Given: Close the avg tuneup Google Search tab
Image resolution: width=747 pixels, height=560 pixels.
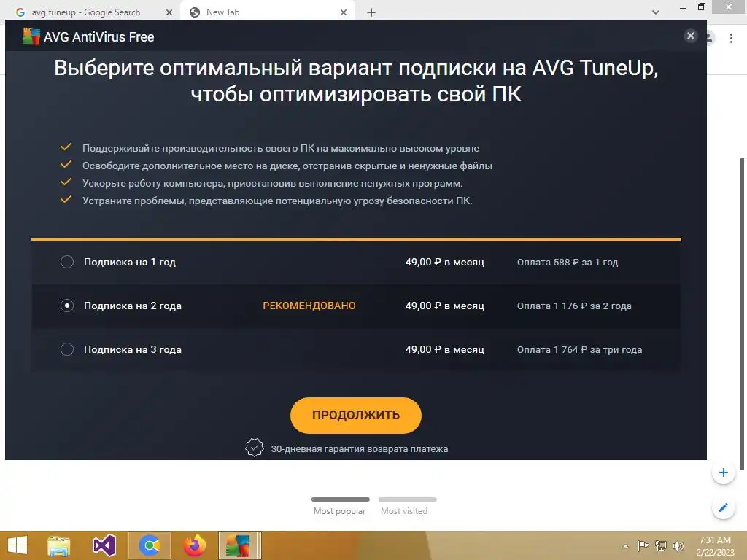Looking at the screenshot, I should click(169, 12).
